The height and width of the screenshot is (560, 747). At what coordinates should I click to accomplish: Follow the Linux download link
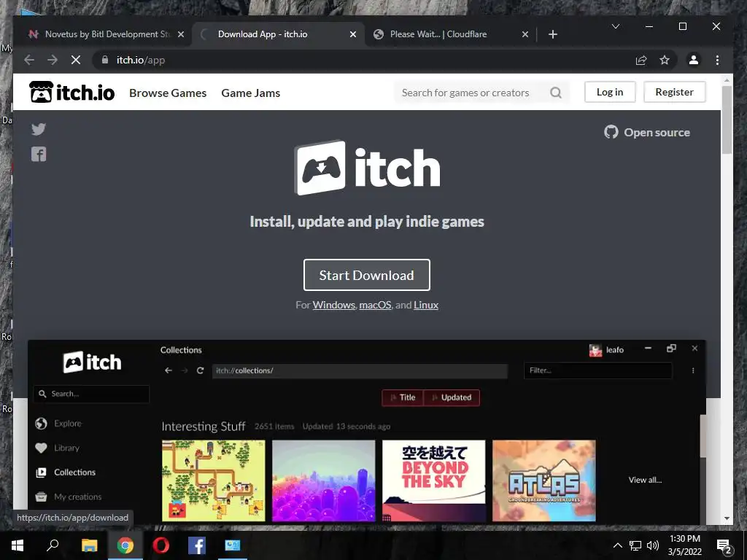tap(426, 305)
